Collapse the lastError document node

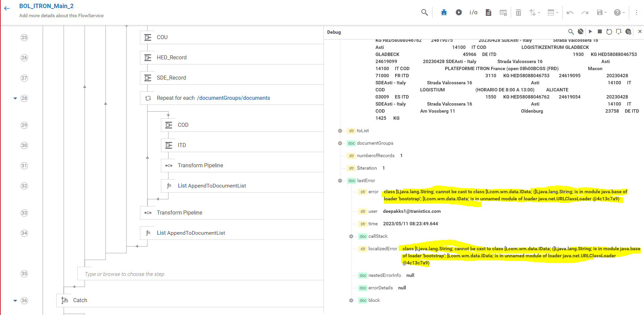[x=340, y=180]
